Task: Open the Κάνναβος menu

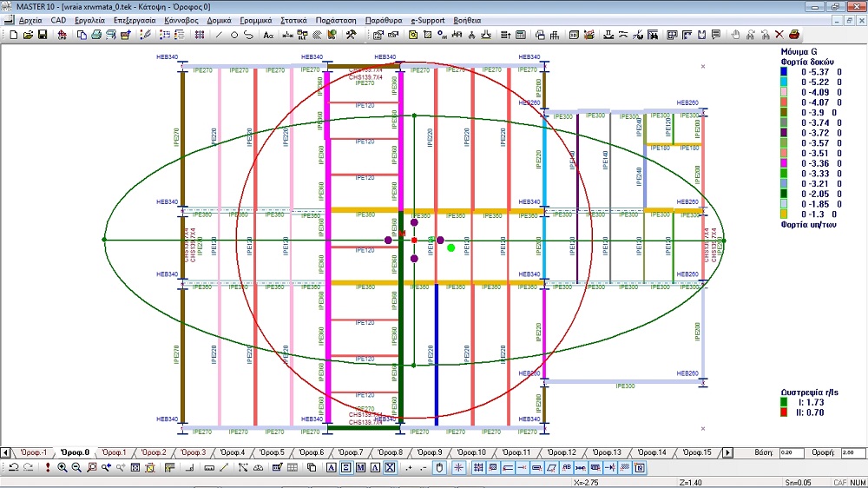Action: tap(181, 21)
